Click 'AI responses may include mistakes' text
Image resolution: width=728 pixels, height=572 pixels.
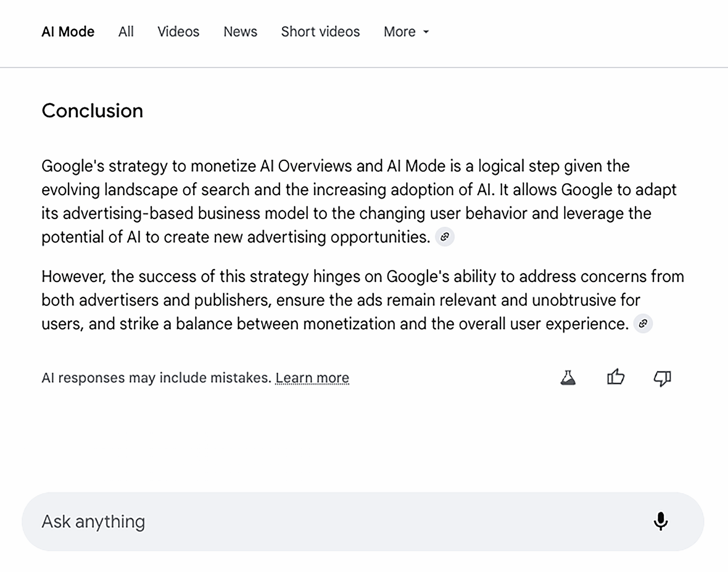coord(156,378)
